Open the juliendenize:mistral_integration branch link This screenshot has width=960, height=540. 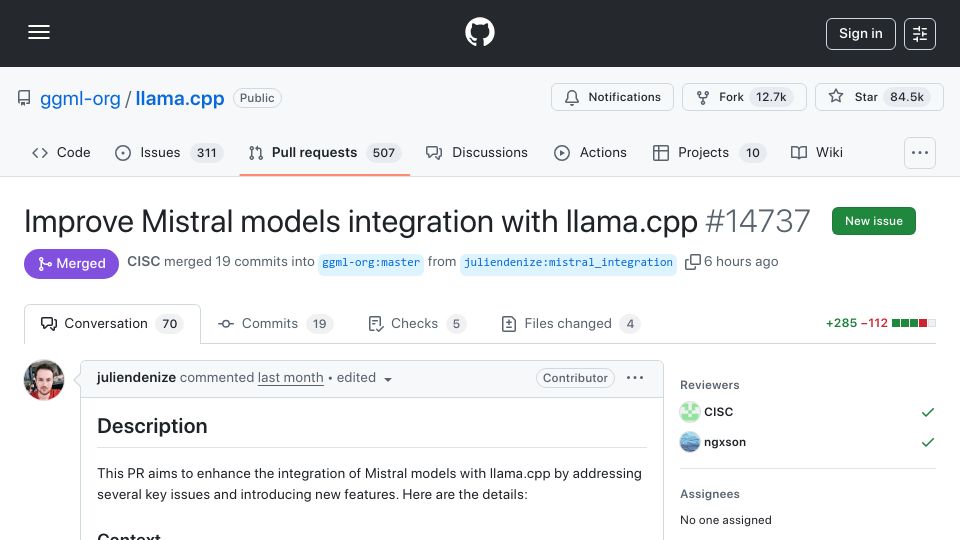pyautogui.click(x=568, y=263)
